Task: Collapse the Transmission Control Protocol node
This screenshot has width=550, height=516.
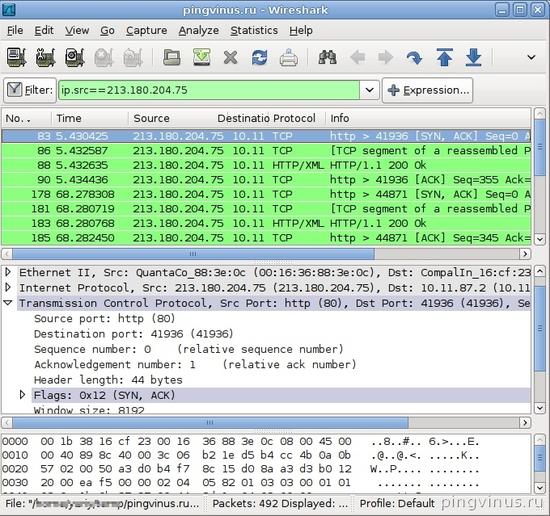Action: (8, 303)
